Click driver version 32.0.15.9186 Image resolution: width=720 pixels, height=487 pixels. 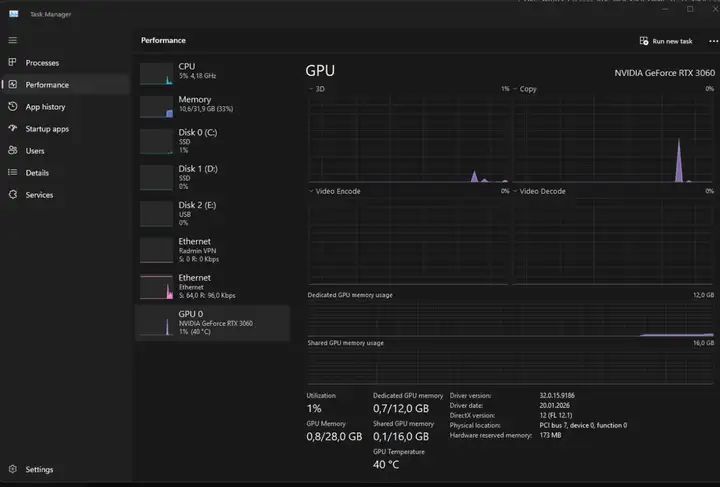click(557, 396)
